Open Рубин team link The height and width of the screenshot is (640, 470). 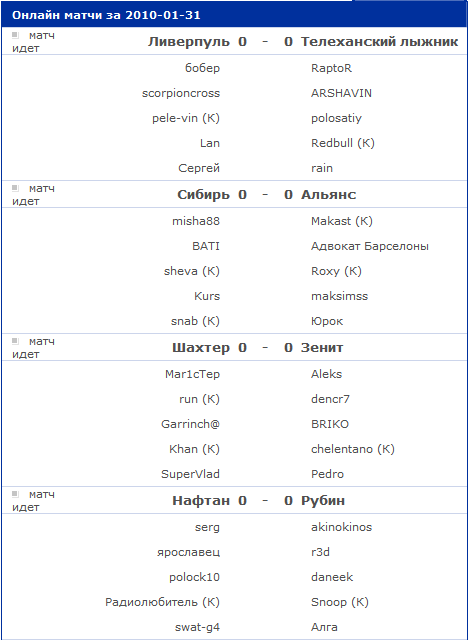pos(323,501)
